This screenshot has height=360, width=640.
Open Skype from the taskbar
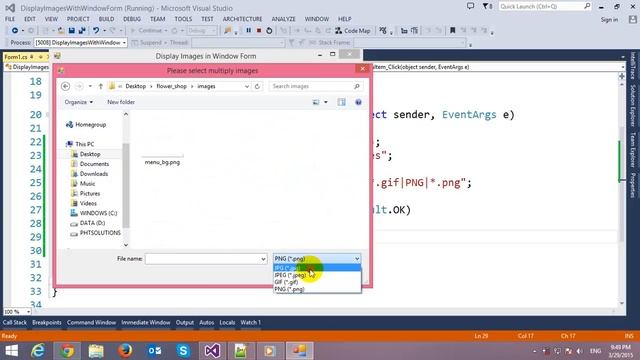pos(183,351)
